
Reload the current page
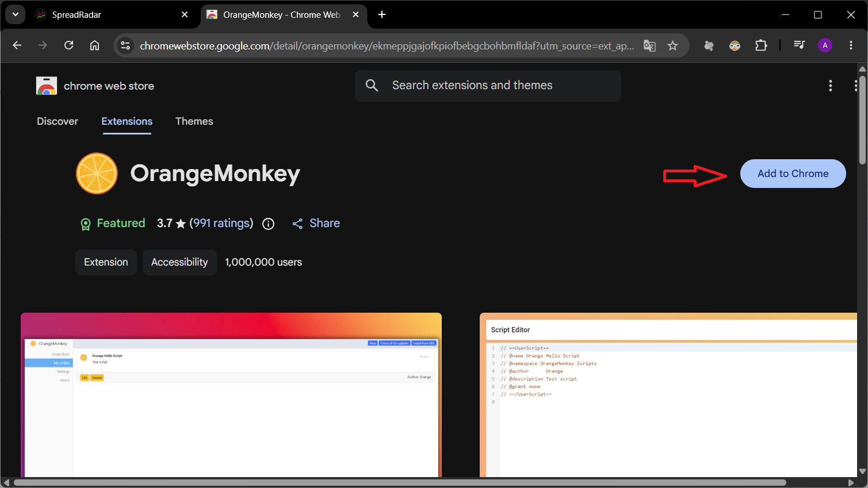[x=68, y=45]
